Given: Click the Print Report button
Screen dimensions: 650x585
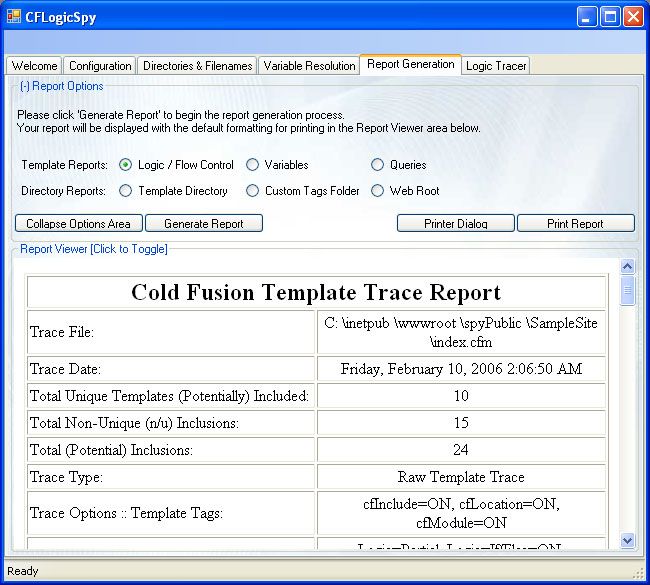Looking at the screenshot, I should coord(576,223).
